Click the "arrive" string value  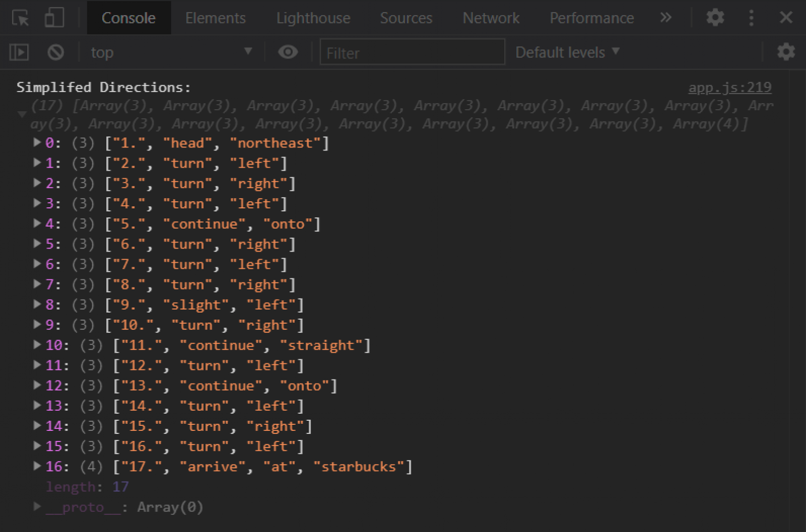[x=213, y=467]
